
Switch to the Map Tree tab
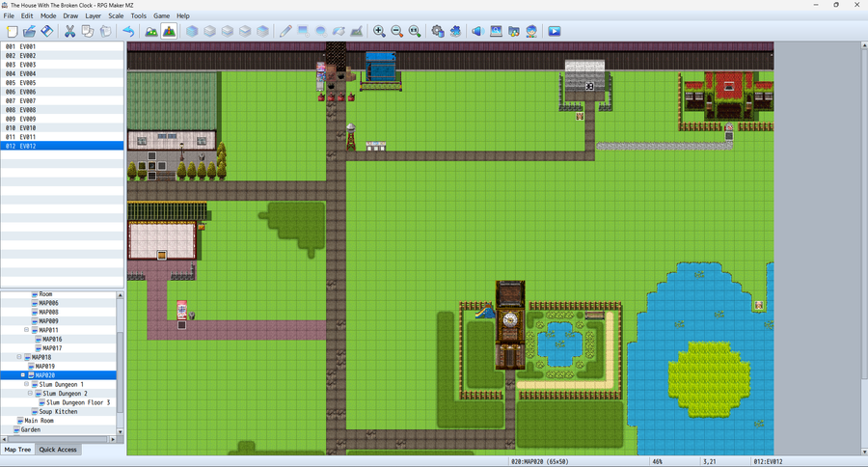point(17,450)
